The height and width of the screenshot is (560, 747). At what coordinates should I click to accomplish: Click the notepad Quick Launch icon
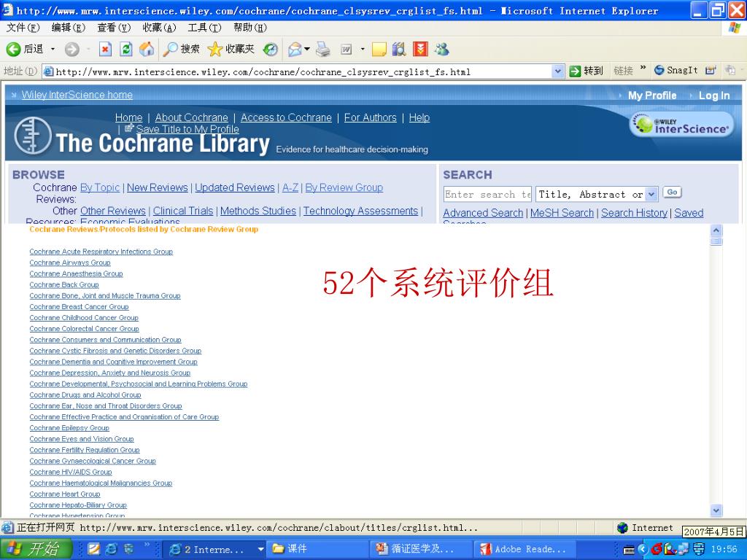pyautogui.click(x=93, y=549)
